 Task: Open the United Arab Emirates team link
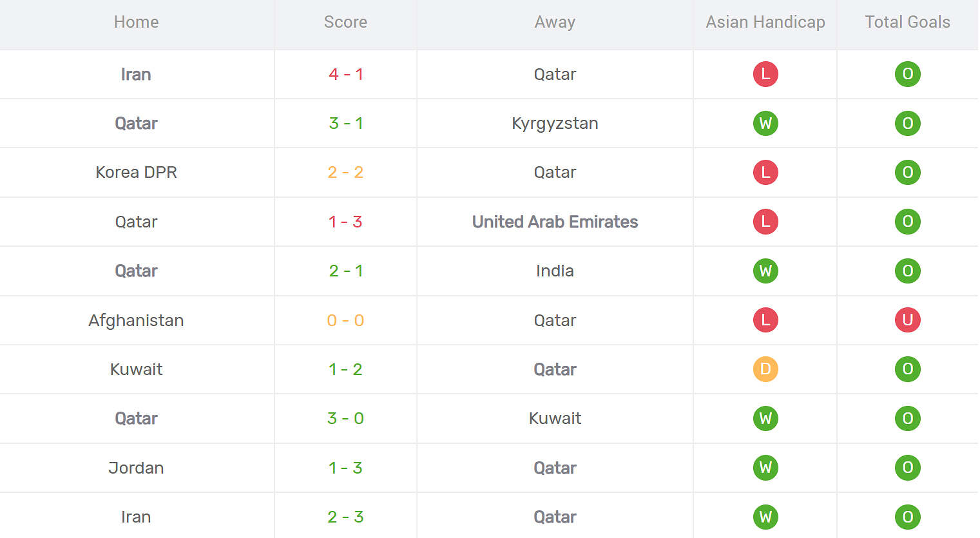(x=555, y=222)
